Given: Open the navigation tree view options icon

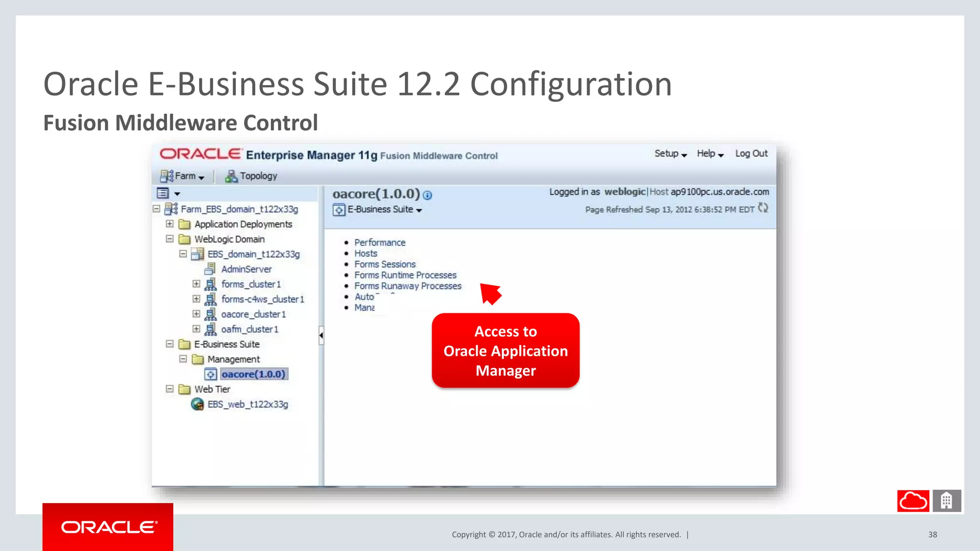Looking at the screenshot, I should (163, 193).
